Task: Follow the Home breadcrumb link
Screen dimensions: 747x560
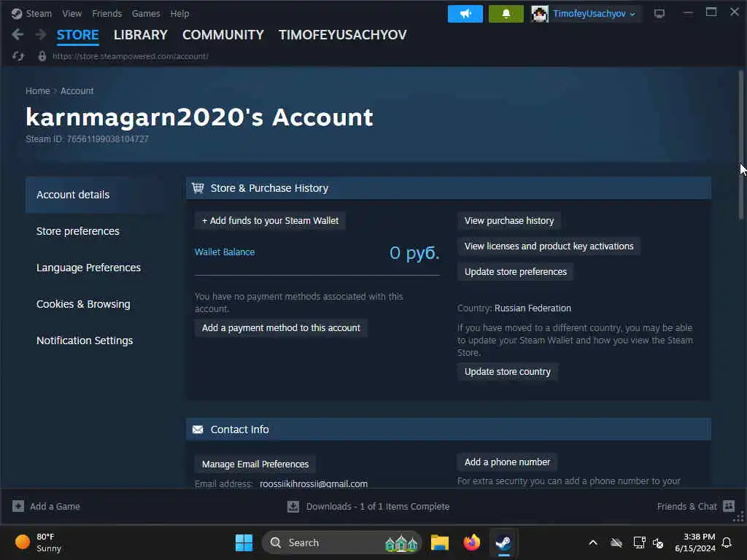Action: point(38,91)
